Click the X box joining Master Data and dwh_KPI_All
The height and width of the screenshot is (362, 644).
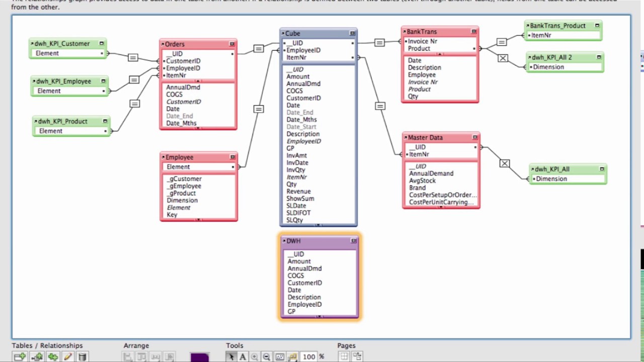(x=505, y=163)
